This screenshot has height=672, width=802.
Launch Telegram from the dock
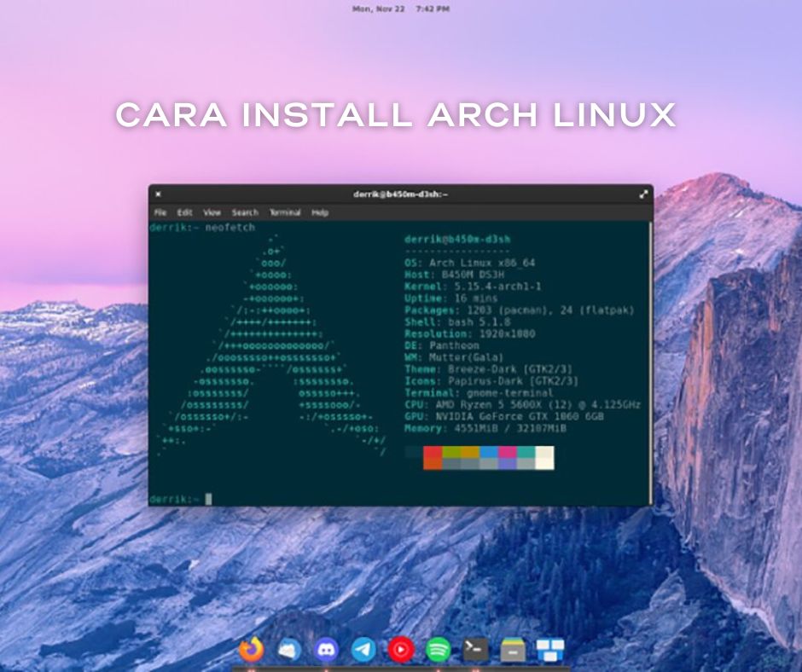tap(363, 650)
